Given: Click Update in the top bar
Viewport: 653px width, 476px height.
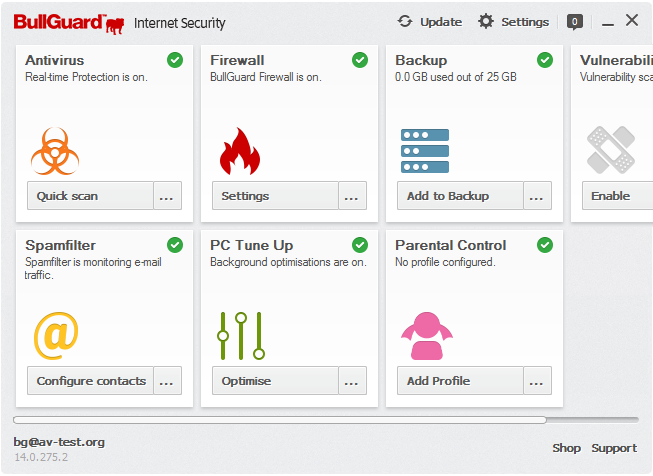Looking at the screenshot, I should pos(430,21).
